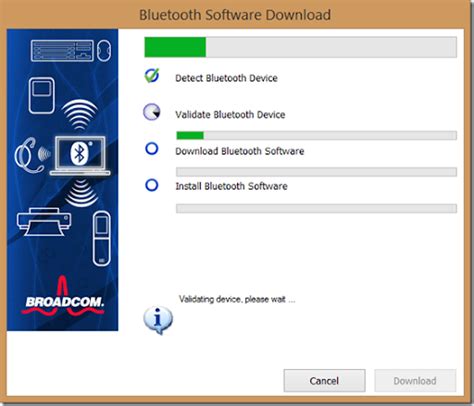Click the Broadcom logo
Screen dimensions: 474x406
pyautogui.click(x=63, y=297)
